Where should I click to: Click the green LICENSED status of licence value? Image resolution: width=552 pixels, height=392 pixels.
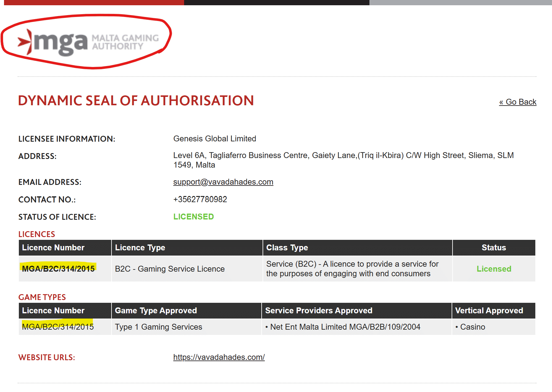pyautogui.click(x=193, y=217)
